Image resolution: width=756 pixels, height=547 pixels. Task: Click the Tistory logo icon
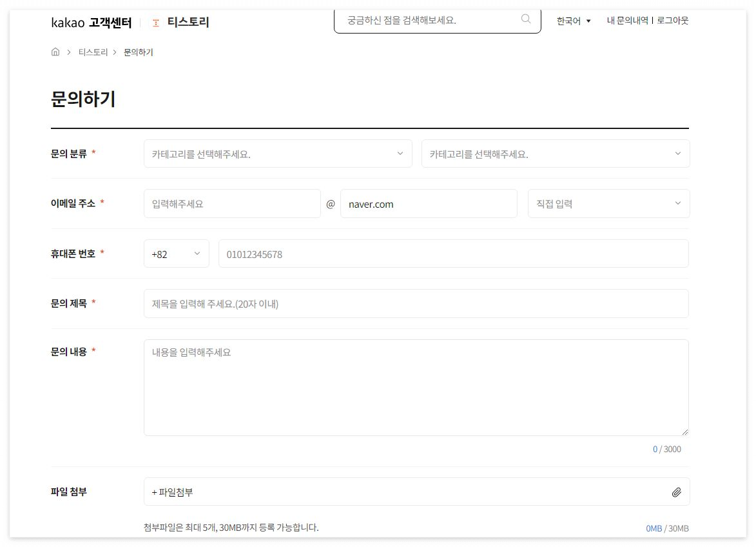coord(156,23)
